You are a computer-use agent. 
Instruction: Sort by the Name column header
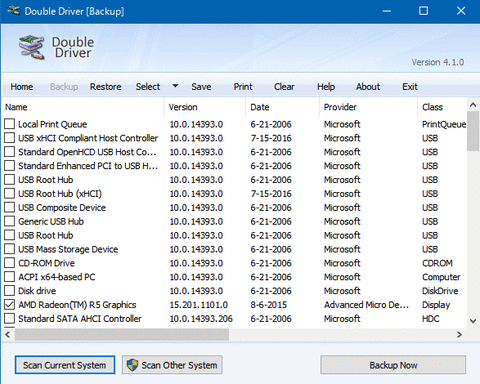pyautogui.click(x=83, y=107)
